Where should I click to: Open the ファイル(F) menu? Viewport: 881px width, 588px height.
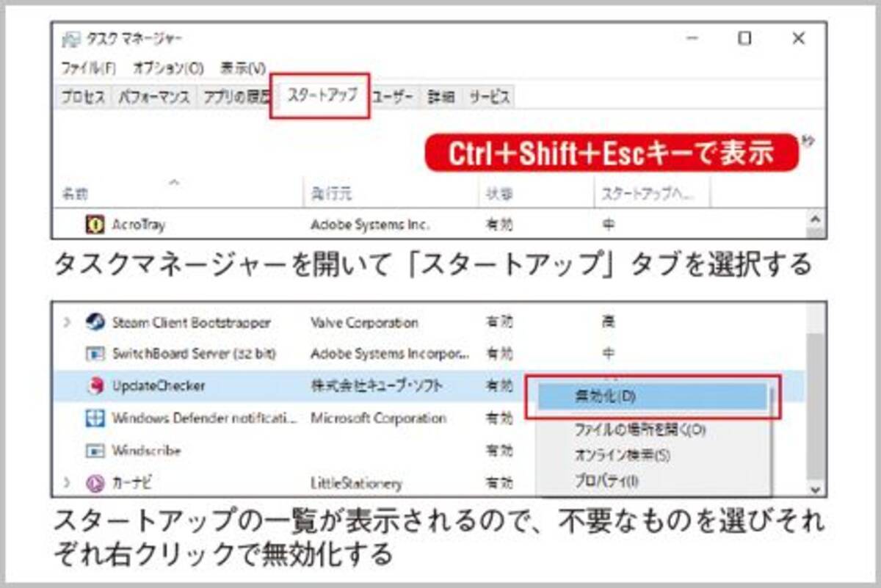coord(88,68)
